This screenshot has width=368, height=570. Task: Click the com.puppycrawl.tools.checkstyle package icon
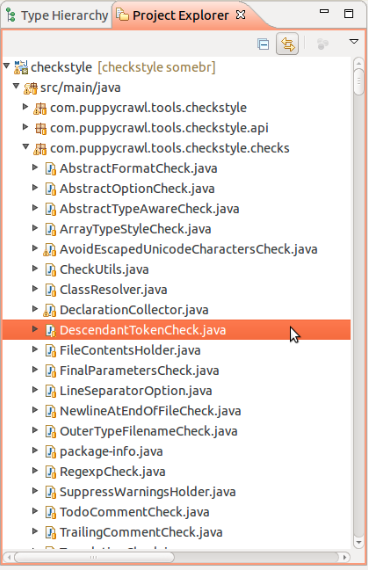coord(40,108)
